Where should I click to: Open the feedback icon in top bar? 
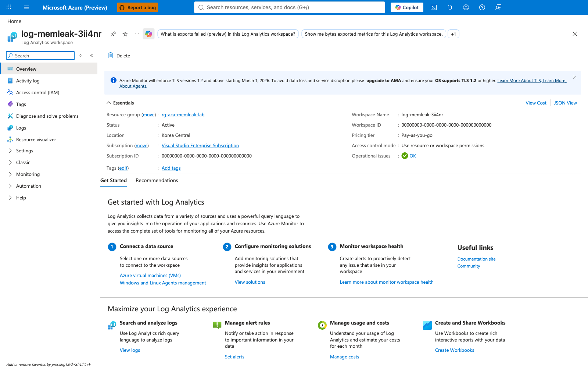[x=498, y=7]
